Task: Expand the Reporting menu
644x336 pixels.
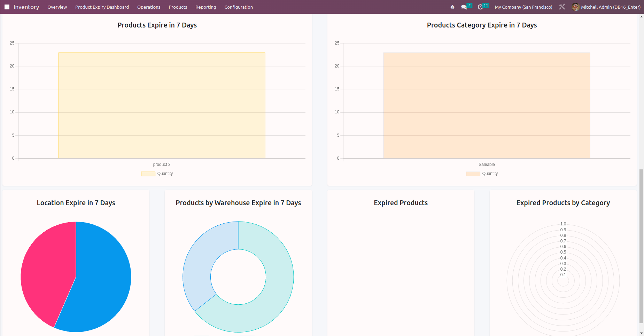Action: [205, 7]
